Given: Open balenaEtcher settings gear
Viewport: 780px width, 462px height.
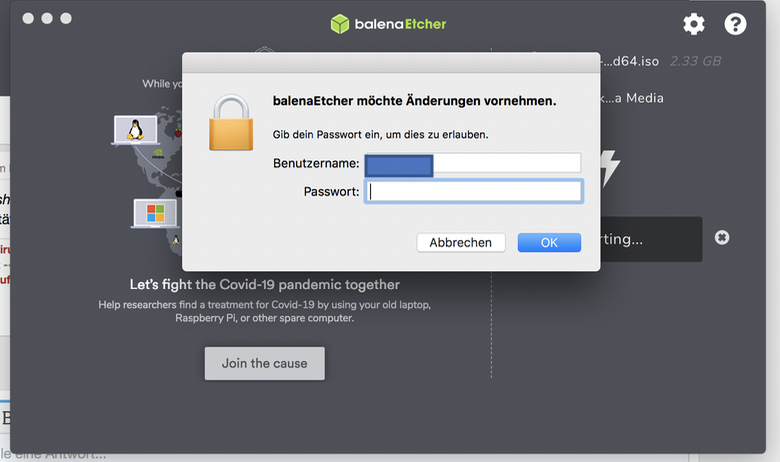Looking at the screenshot, I should (x=693, y=24).
